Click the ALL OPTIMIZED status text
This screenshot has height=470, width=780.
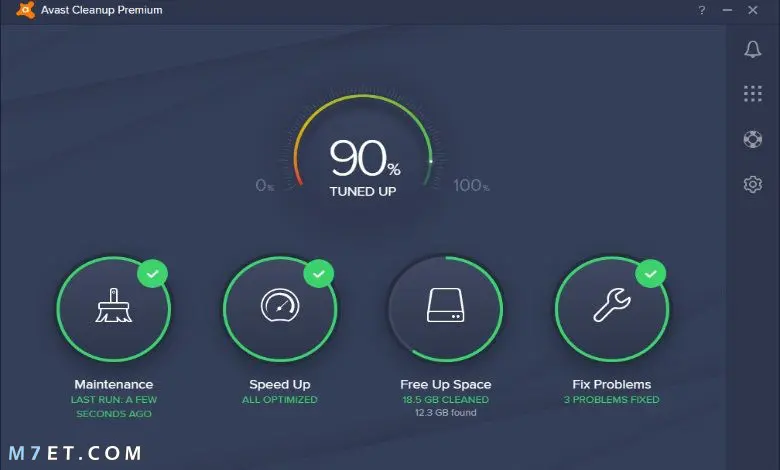[280, 400]
